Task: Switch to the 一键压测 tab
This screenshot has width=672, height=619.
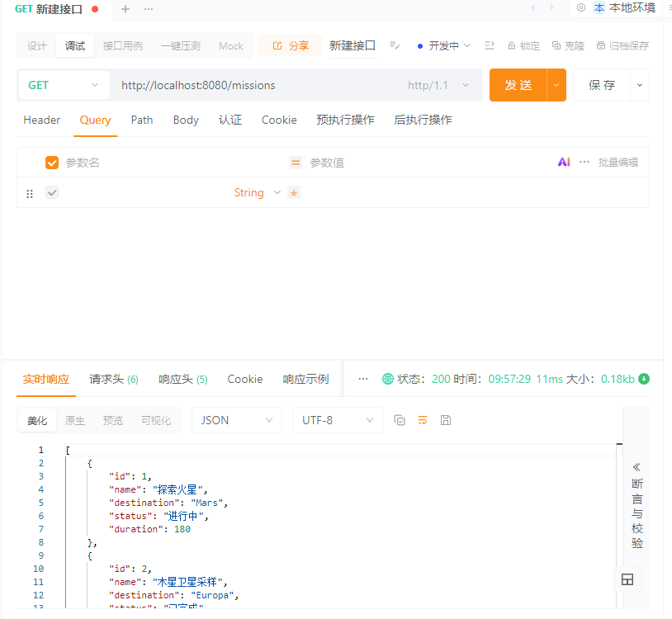Action: pos(181,46)
